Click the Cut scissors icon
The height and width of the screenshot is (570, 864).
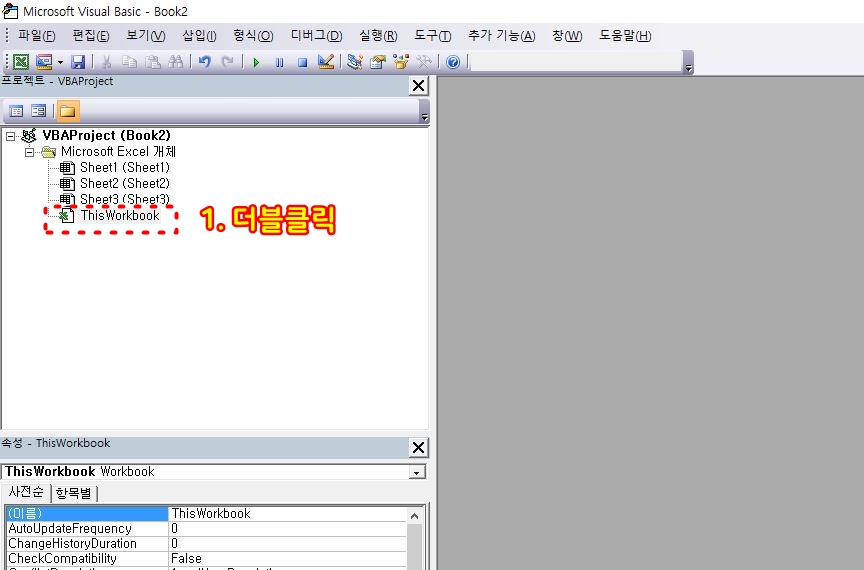tap(106, 62)
